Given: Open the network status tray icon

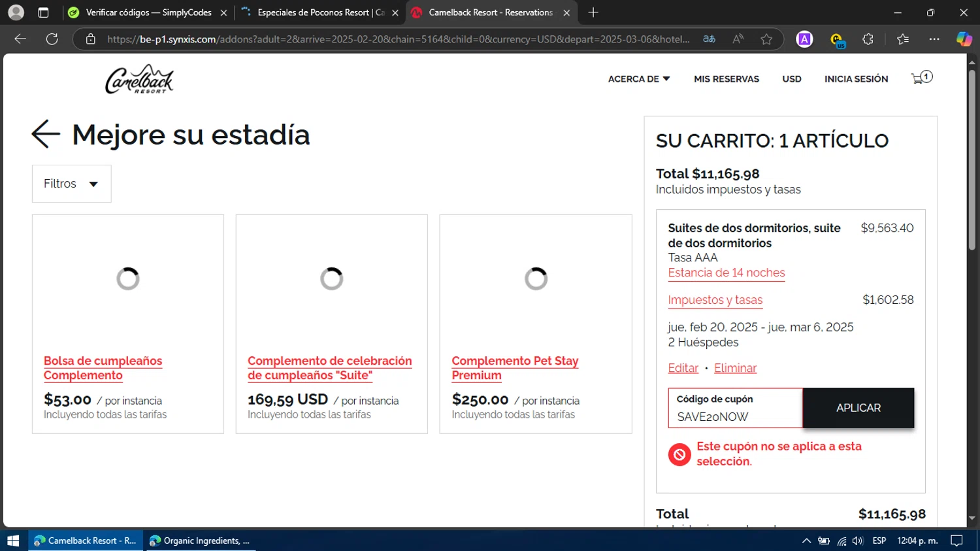Looking at the screenshot, I should (841, 541).
